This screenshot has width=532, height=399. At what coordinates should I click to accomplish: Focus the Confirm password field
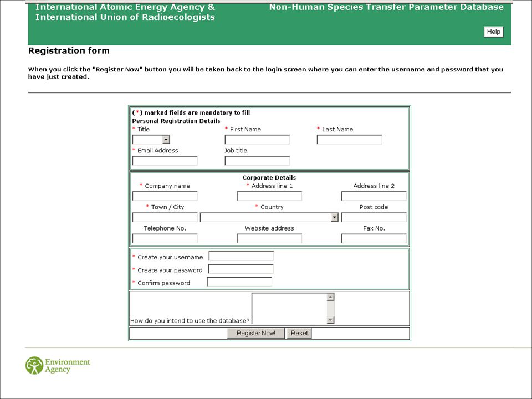(239, 282)
